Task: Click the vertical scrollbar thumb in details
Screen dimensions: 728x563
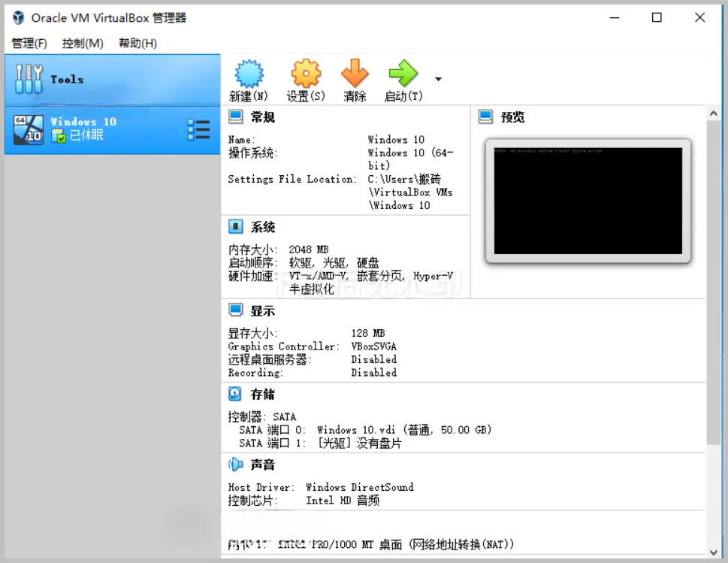Action: [x=714, y=282]
